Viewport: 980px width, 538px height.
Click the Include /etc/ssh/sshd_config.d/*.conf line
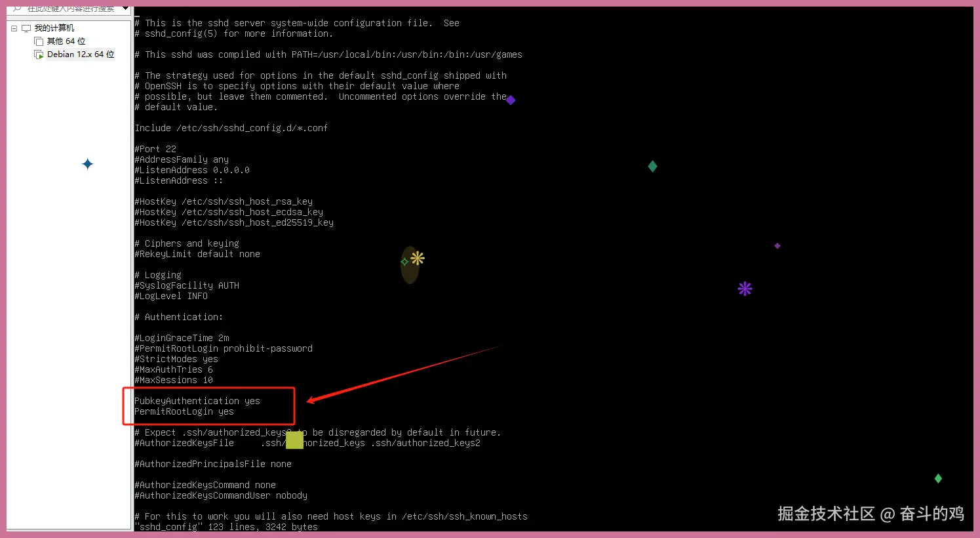[231, 128]
